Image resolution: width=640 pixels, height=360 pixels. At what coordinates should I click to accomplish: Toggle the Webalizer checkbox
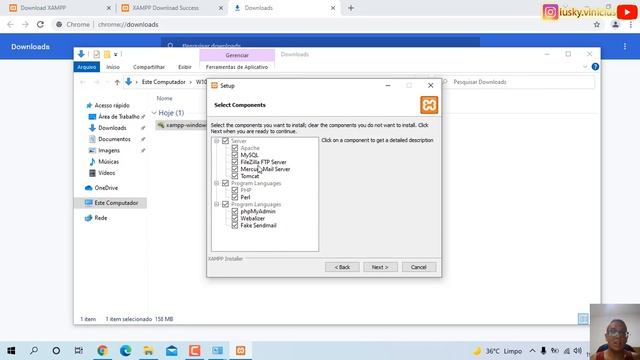click(x=235, y=218)
